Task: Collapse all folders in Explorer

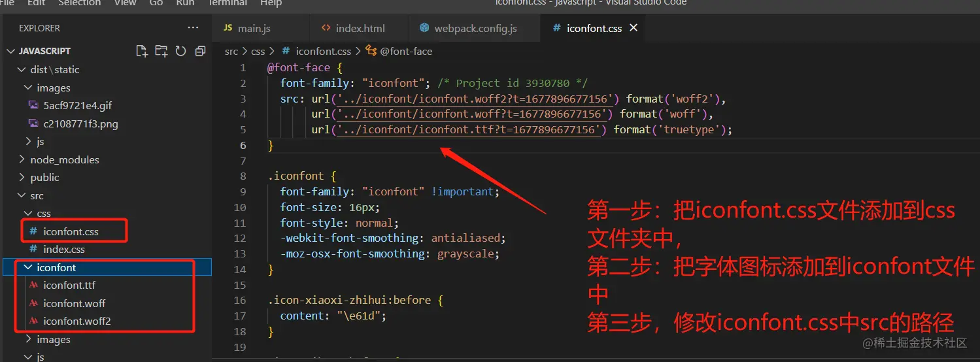Action: click(200, 51)
